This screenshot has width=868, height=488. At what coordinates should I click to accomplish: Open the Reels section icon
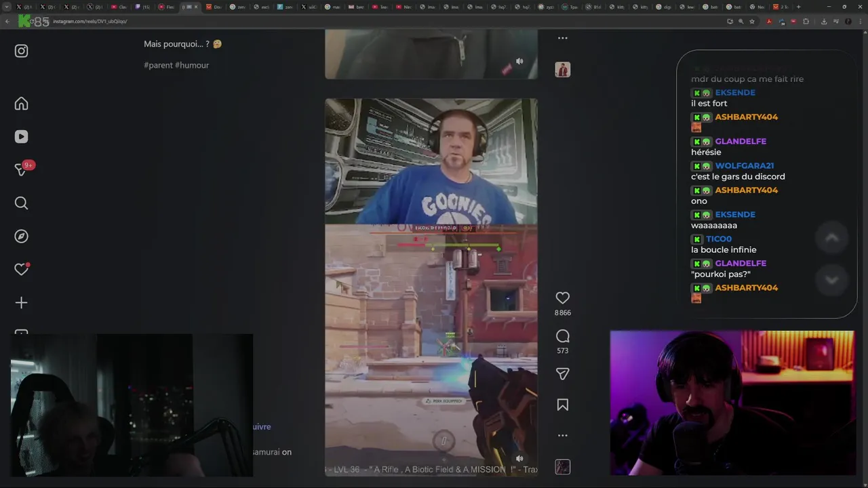click(x=22, y=137)
